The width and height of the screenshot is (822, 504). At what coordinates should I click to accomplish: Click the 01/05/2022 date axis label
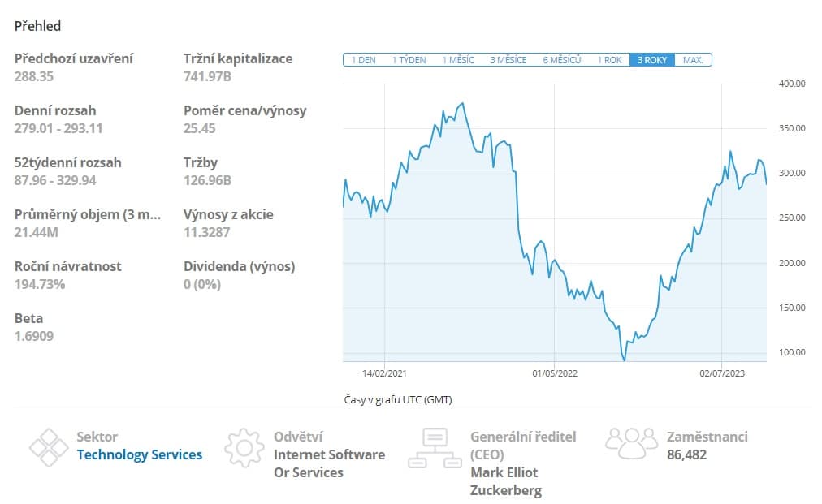pos(554,373)
